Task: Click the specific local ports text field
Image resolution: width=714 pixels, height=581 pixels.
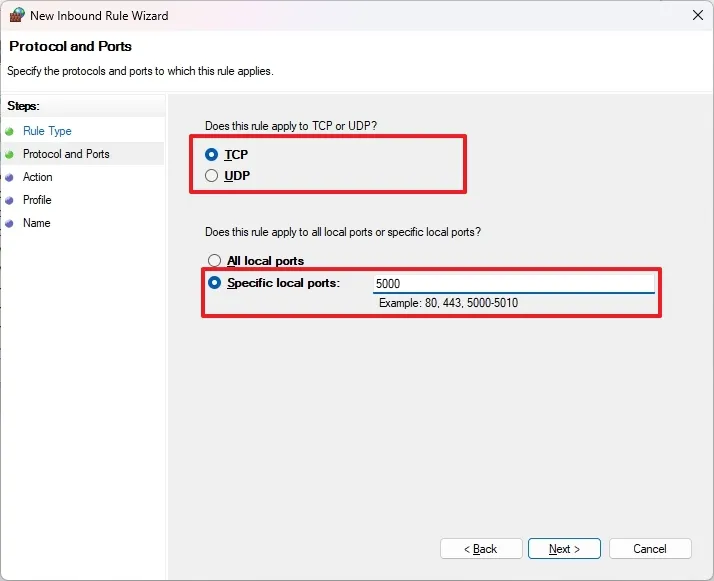Action: pyautogui.click(x=513, y=284)
